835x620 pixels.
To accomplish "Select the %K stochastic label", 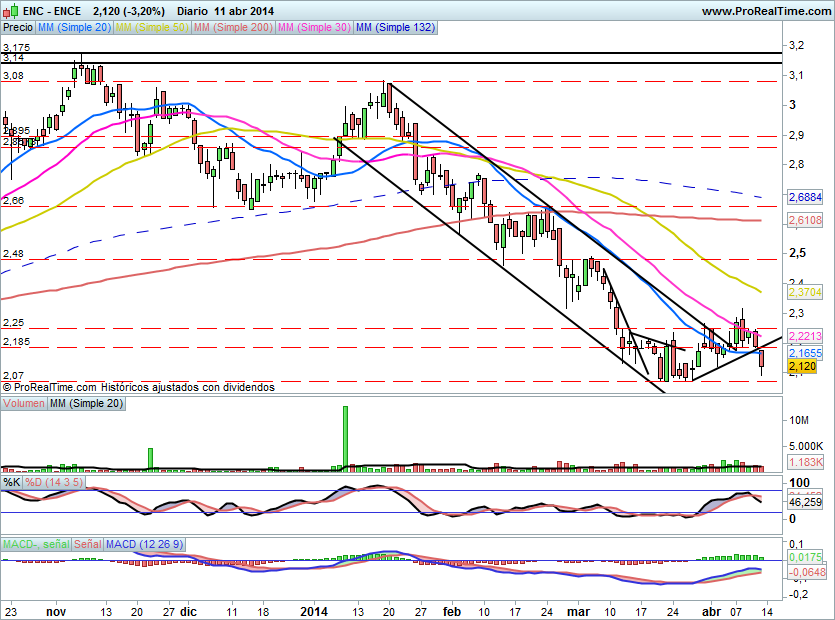I will [12, 482].
